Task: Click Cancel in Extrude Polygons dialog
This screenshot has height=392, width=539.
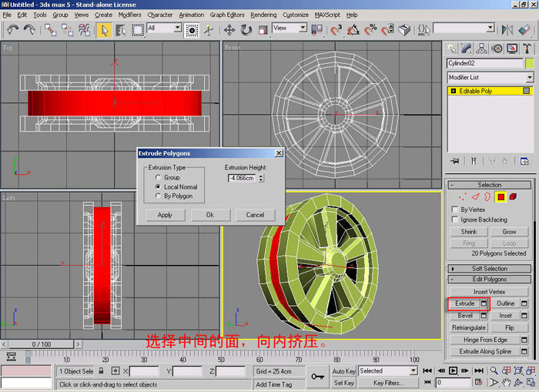Action: click(x=255, y=215)
